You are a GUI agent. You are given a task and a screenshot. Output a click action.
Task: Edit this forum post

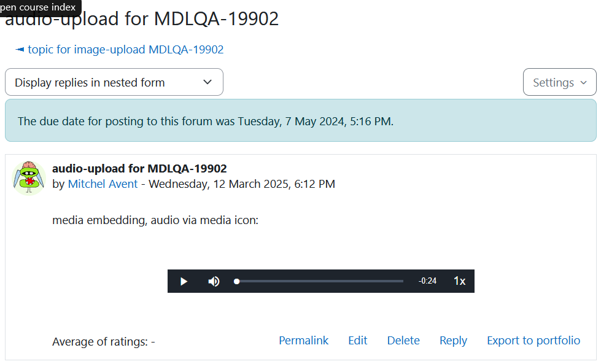(358, 340)
